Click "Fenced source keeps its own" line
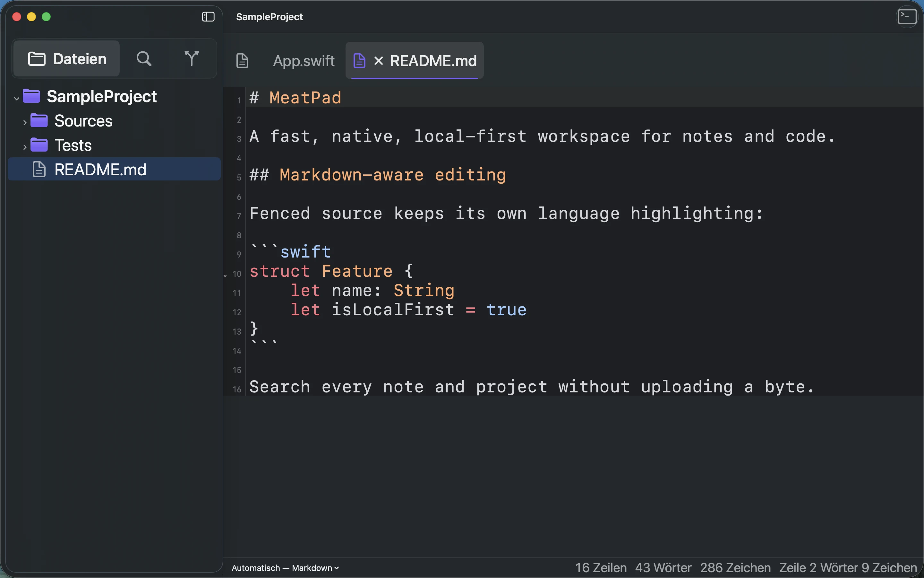The width and height of the screenshot is (924, 578). 506,214
